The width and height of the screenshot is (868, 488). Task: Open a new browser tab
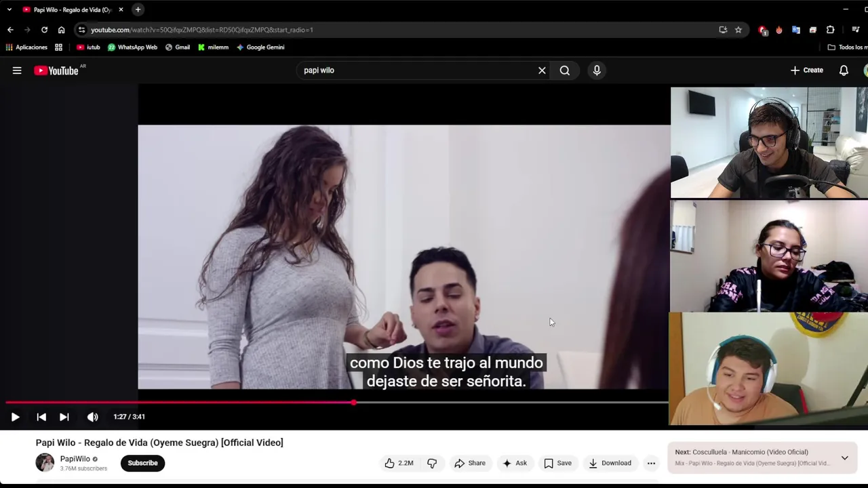pos(138,9)
